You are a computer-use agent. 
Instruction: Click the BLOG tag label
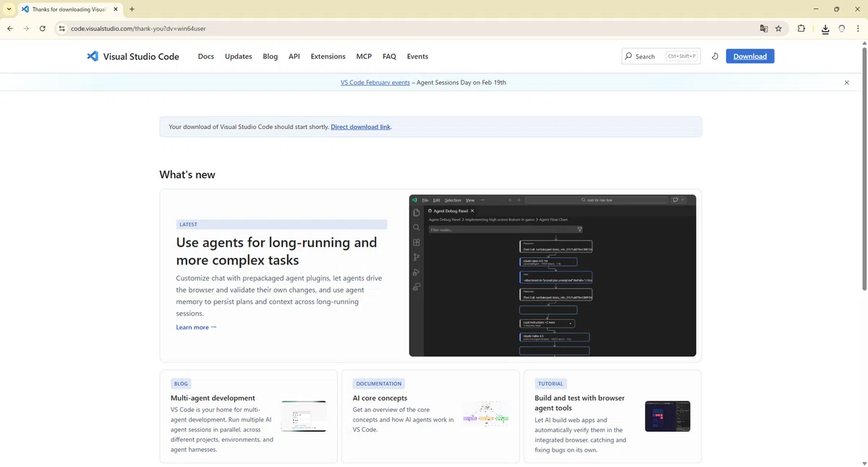point(181,384)
